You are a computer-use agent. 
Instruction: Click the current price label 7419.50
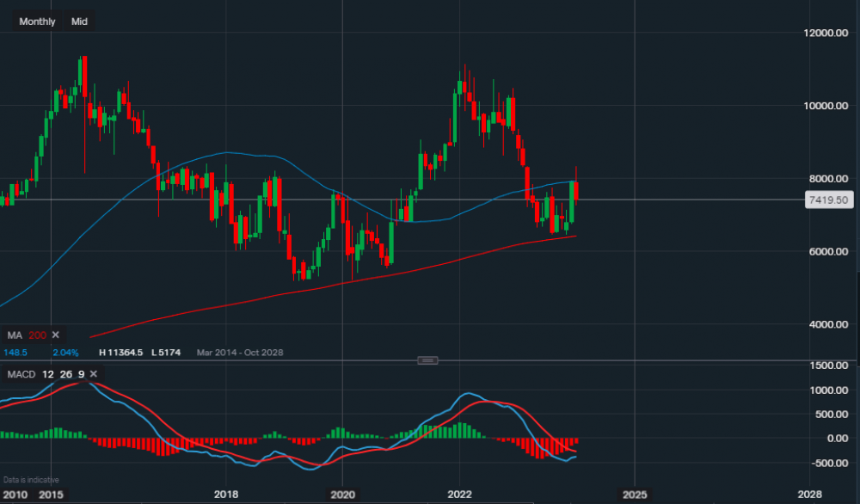828,200
